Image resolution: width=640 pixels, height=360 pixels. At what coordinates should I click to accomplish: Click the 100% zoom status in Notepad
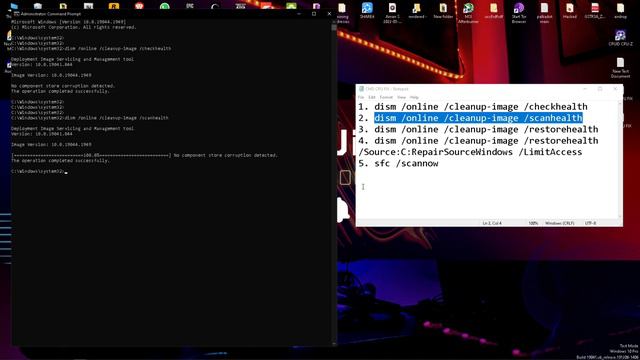pyautogui.click(x=533, y=223)
